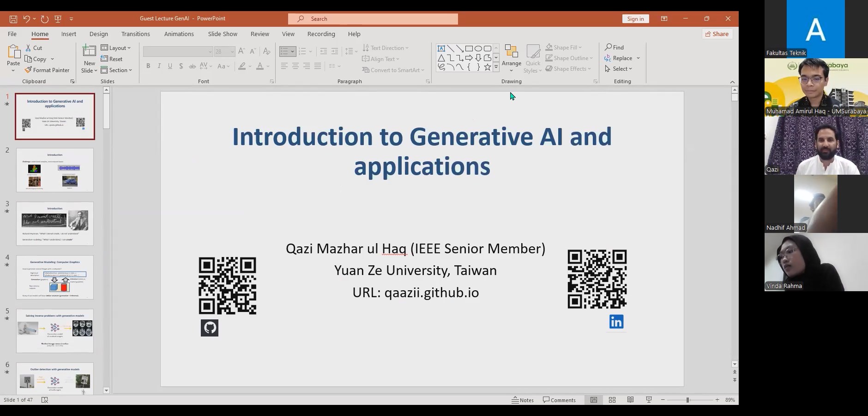Image resolution: width=868 pixels, height=416 pixels.
Task: Click the Save icon in title bar
Action: point(13,19)
